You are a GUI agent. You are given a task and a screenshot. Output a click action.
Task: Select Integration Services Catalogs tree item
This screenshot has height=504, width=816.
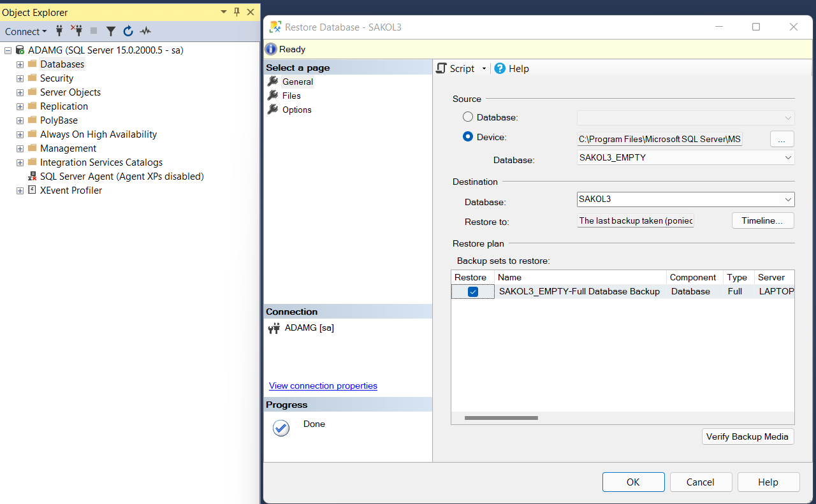[101, 162]
